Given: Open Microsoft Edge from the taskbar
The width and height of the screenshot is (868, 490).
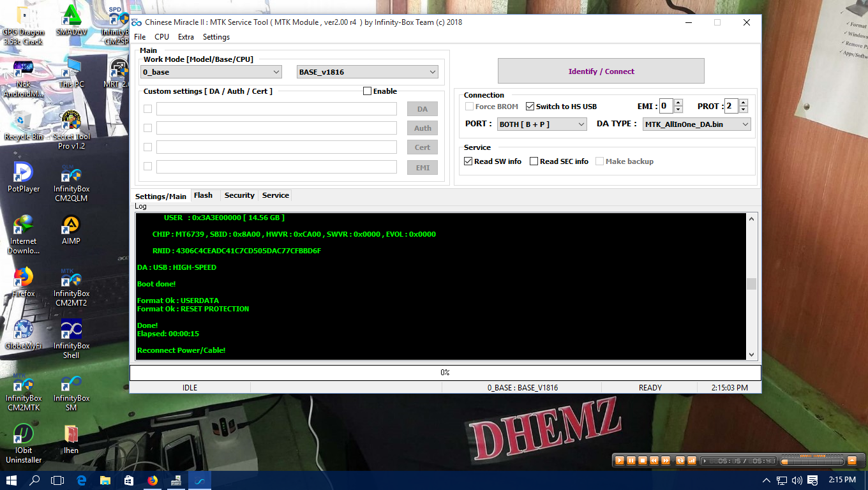Looking at the screenshot, I should [82, 480].
